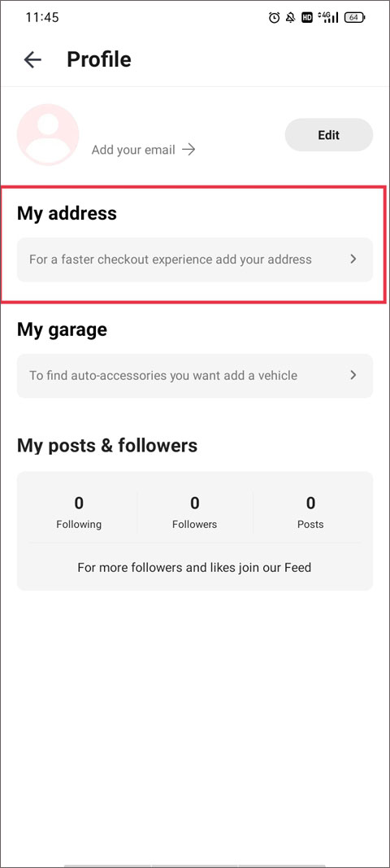390x868 pixels.
Task: Open the join our Feed text
Action: click(194, 567)
